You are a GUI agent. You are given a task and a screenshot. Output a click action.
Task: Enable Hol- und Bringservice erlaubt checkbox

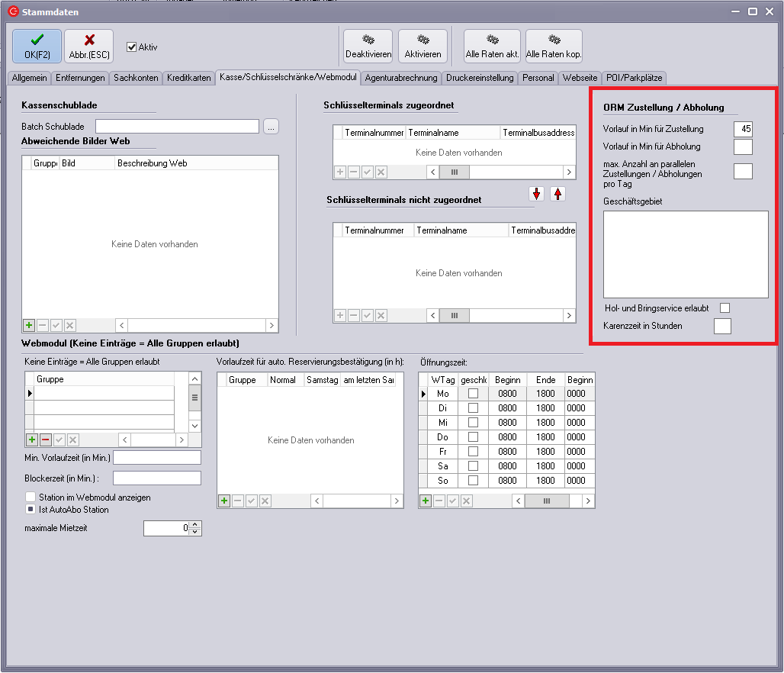click(x=725, y=308)
